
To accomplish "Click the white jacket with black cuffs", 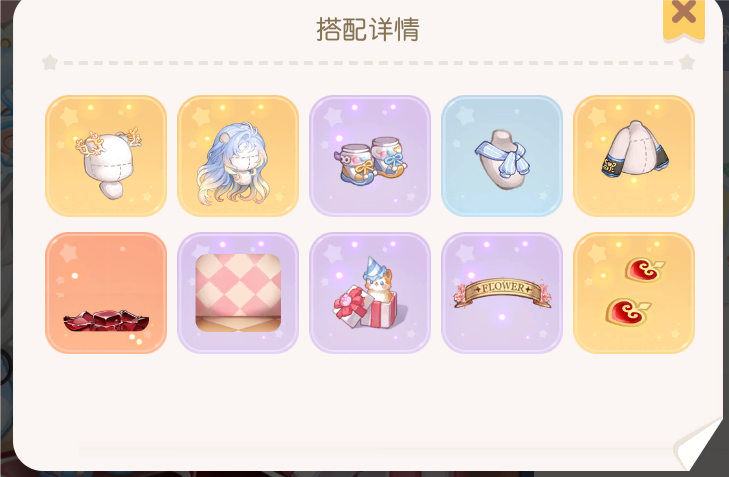I will pyautogui.click(x=634, y=156).
